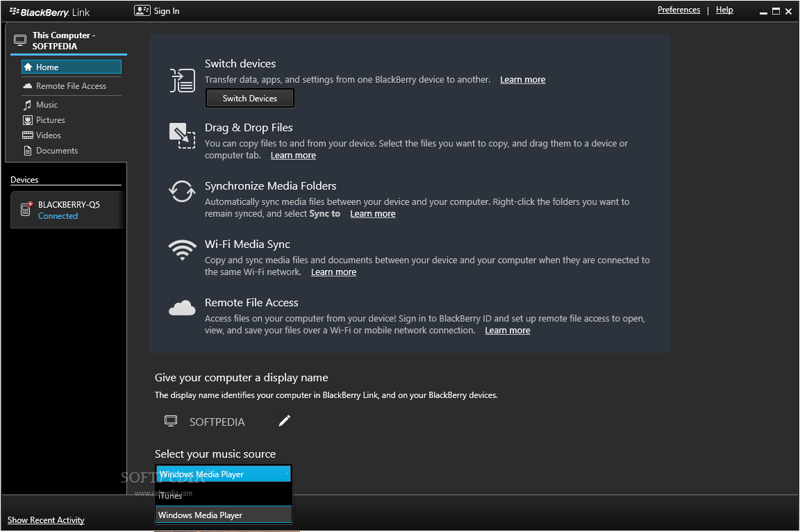The width and height of the screenshot is (800, 532).
Task: Click the This Computer monitor icon
Action: point(20,40)
